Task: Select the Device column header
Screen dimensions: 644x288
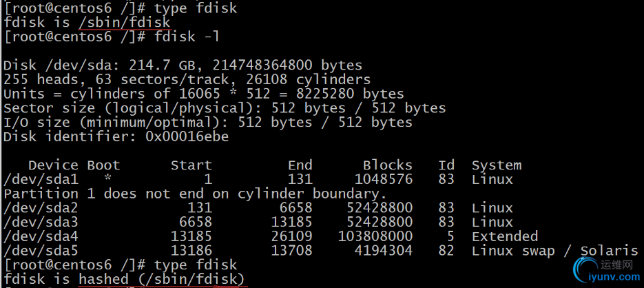Action: click(53, 165)
